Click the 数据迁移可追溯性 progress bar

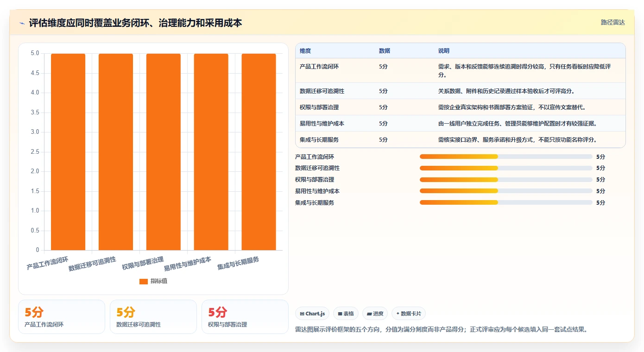tap(506, 168)
